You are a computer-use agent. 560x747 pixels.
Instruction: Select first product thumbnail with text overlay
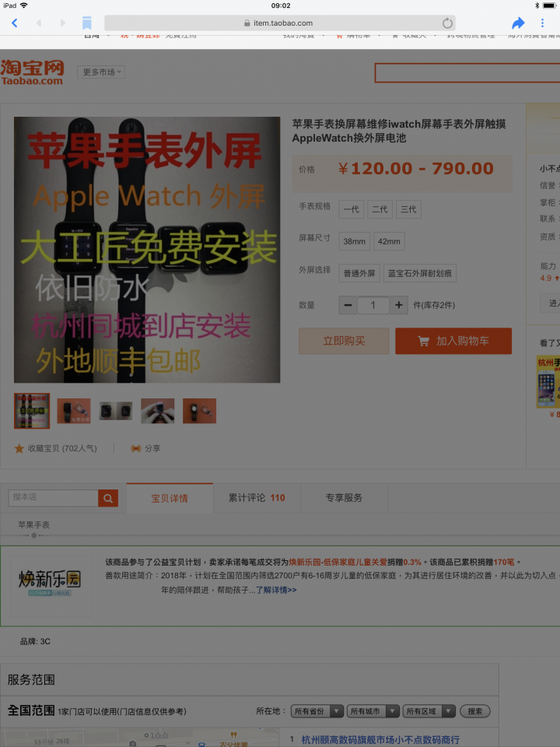(32, 411)
